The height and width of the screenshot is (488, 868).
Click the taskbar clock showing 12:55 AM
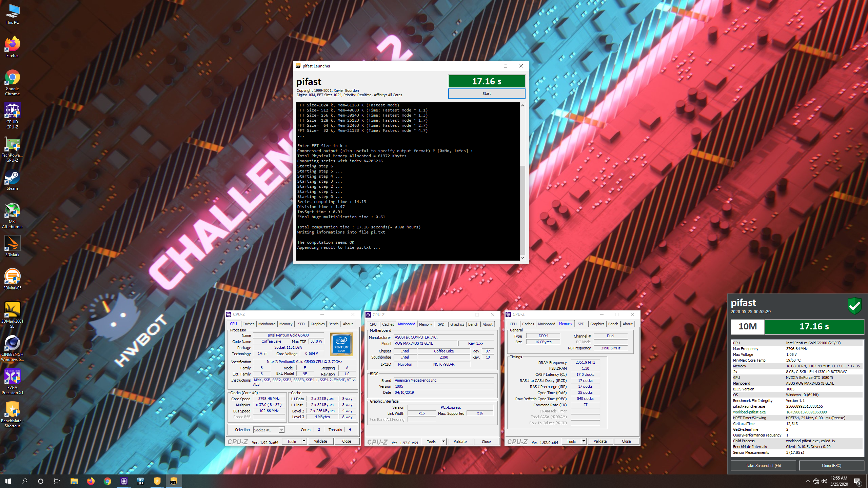pyautogui.click(x=839, y=481)
